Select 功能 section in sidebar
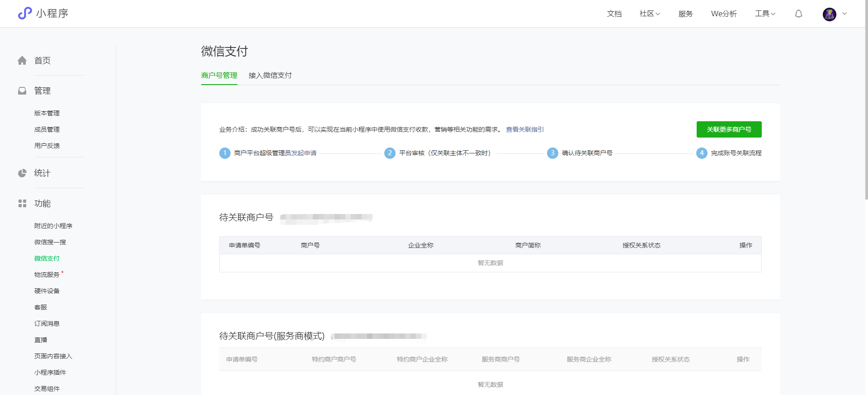Screen dimensions: 868x395 42,203
